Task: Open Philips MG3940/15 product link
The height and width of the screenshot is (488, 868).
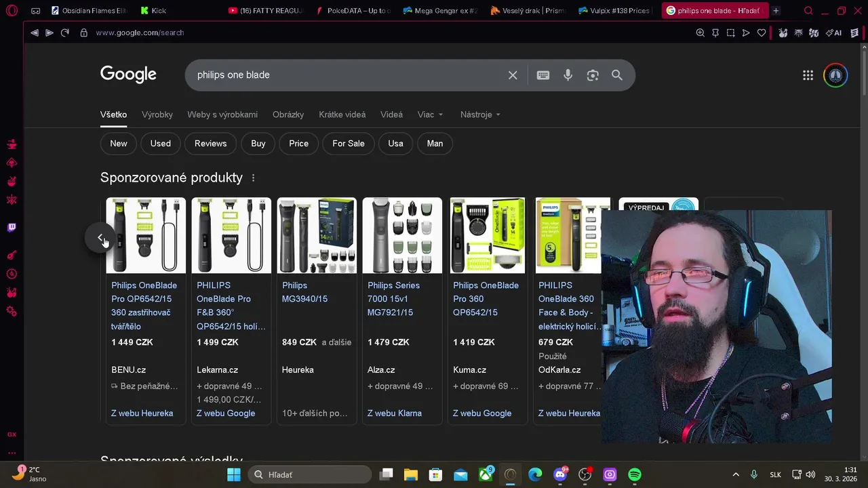Action: pos(304,292)
